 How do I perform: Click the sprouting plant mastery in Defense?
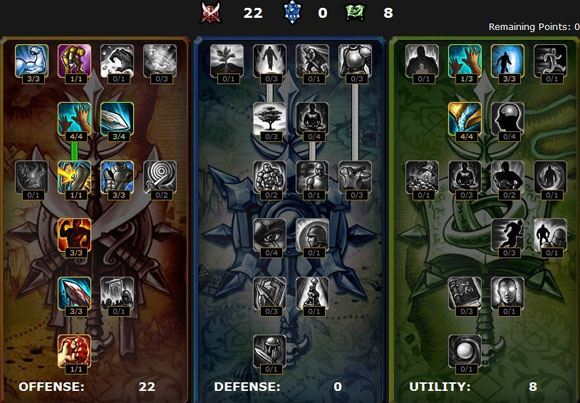tap(227, 61)
